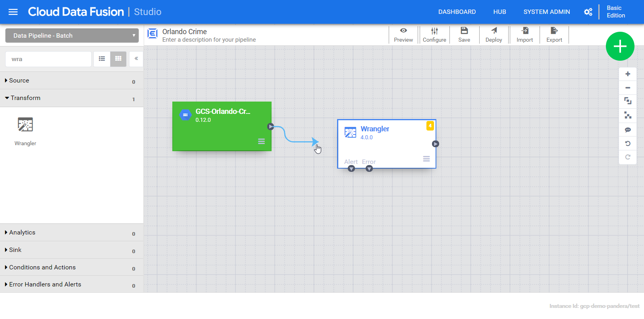Zoom in on the canvas

(x=628, y=74)
